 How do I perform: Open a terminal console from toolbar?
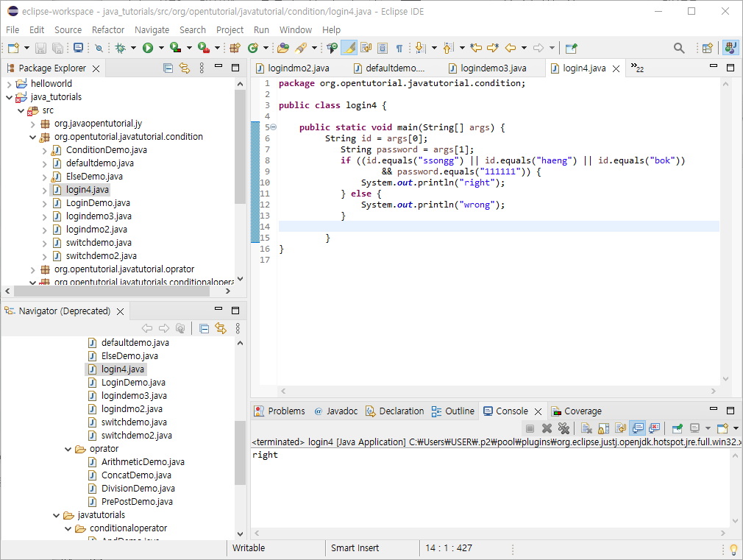tap(78, 48)
